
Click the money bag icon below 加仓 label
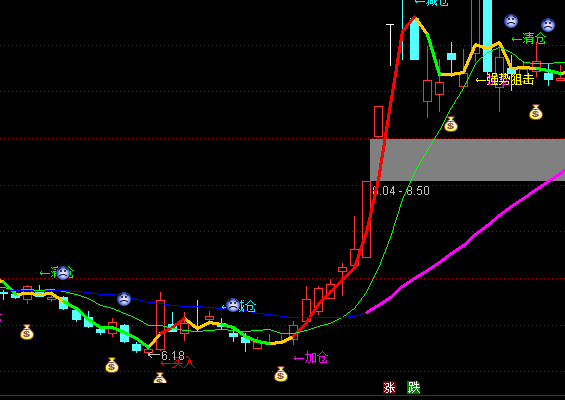[x=281, y=374]
